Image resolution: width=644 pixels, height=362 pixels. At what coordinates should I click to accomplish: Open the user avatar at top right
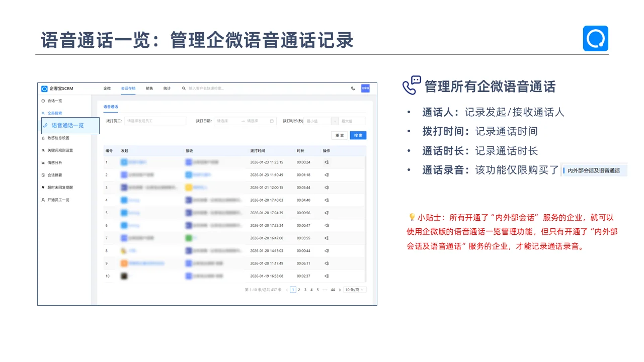pos(365,88)
